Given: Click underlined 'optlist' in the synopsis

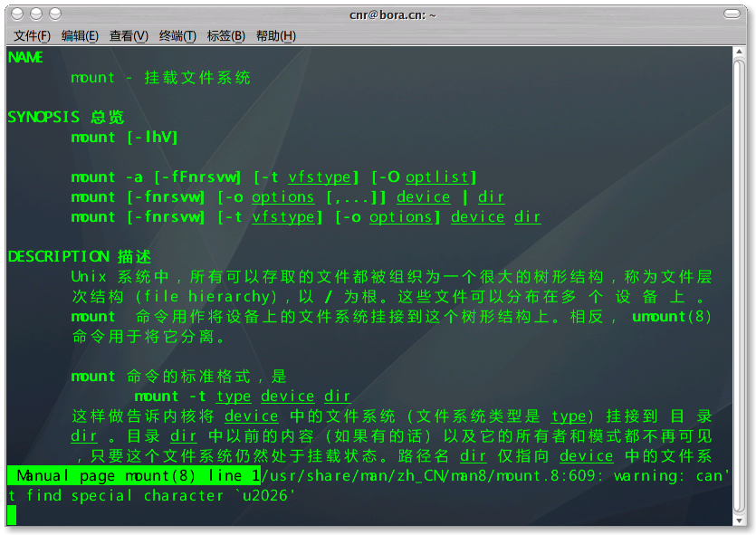Looking at the screenshot, I should tap(436, 177).
